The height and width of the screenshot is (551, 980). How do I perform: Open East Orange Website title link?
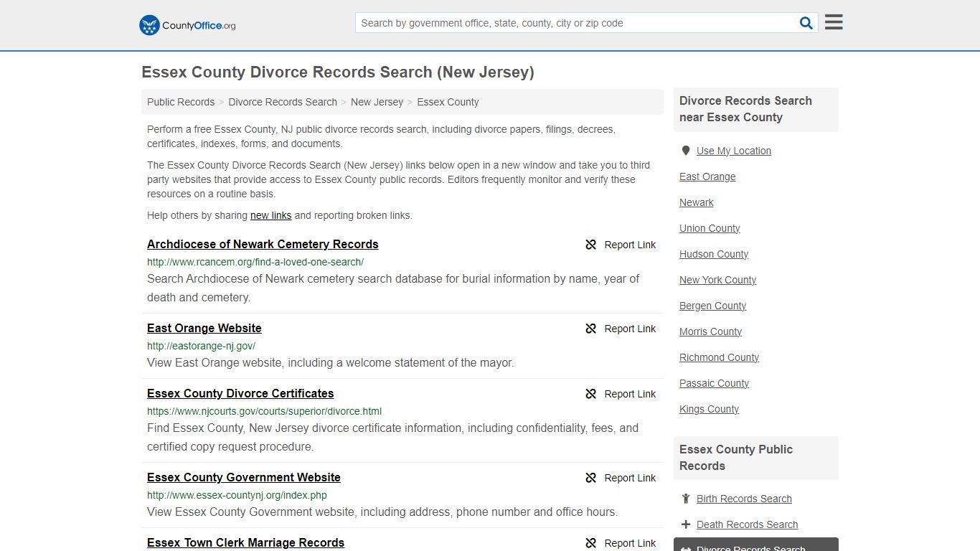pyautogui.click(x=204, y=328)
